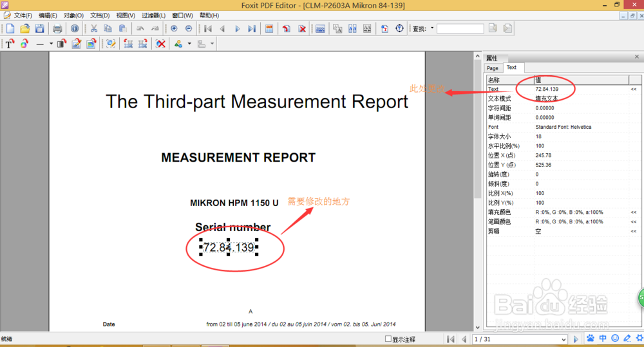Open the 查找 search options dropdown

(432, 28)
